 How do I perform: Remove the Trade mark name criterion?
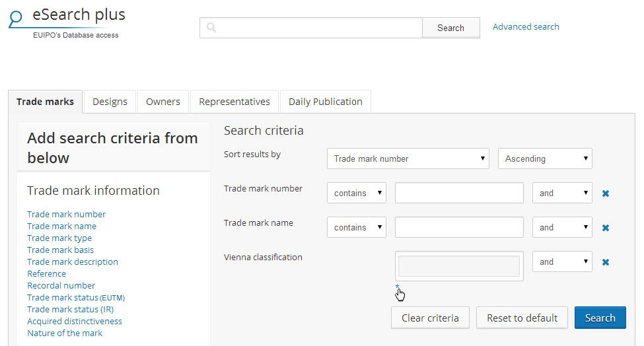[x=605, y=228]
